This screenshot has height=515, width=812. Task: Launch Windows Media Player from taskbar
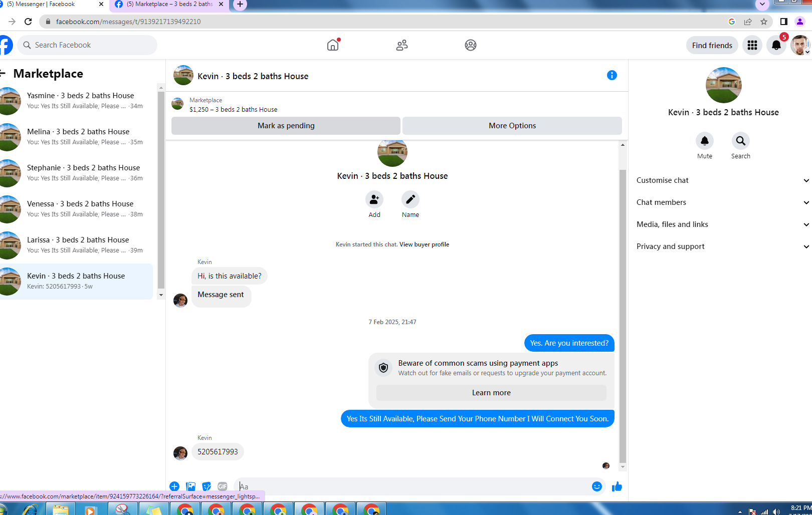(91, 509)
